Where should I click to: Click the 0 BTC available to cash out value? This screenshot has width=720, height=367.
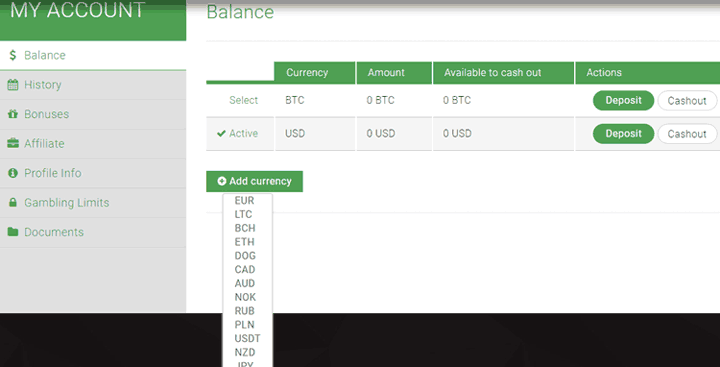coord(457,101)
